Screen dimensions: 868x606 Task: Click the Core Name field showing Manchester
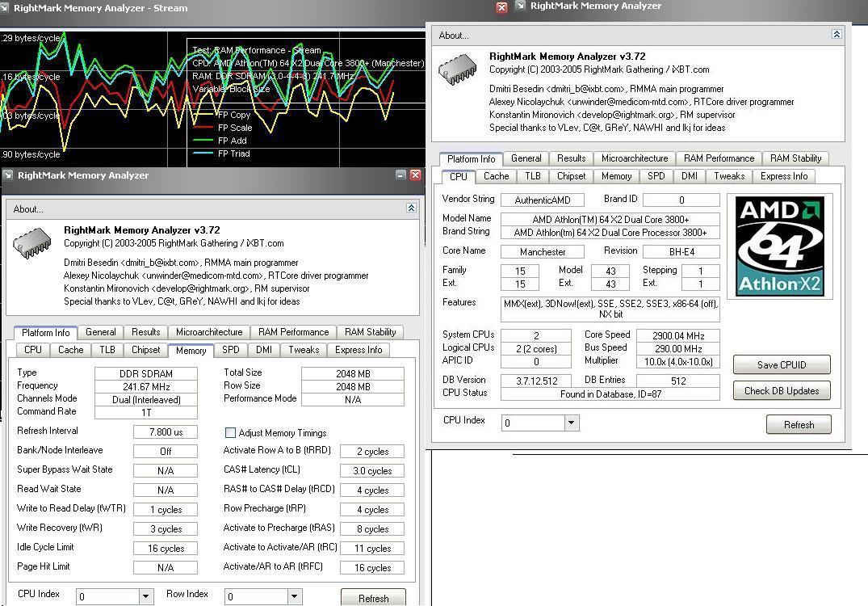click(543, 251)
